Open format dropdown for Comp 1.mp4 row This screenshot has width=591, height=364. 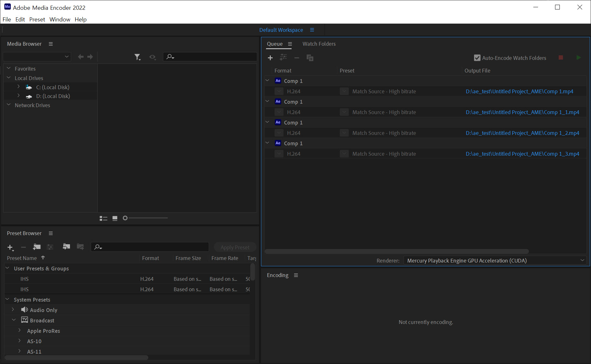[279, 91]
